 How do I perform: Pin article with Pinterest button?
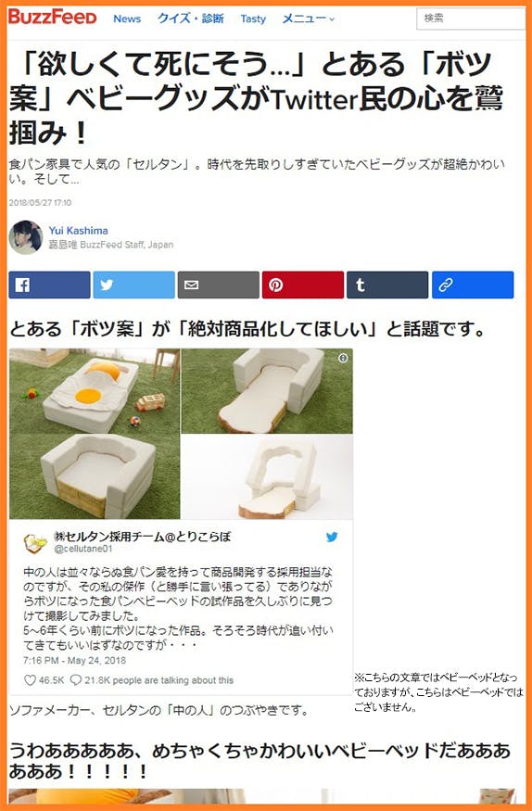[303, 285]
